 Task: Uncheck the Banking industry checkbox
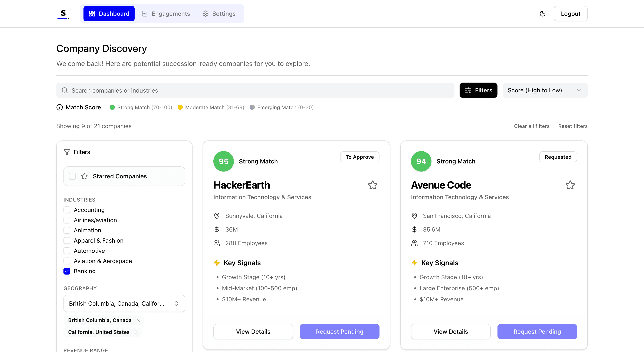click(x=67, y=271)
